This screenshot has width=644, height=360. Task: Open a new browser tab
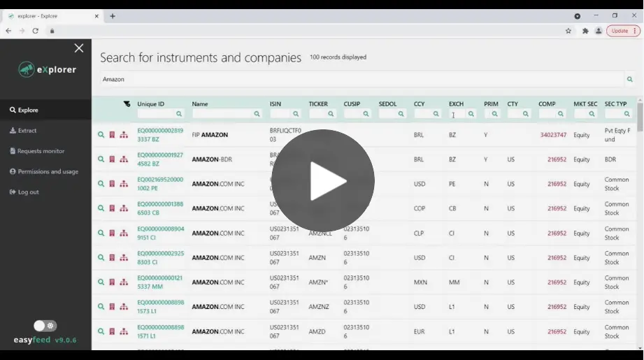click(113, 16)
